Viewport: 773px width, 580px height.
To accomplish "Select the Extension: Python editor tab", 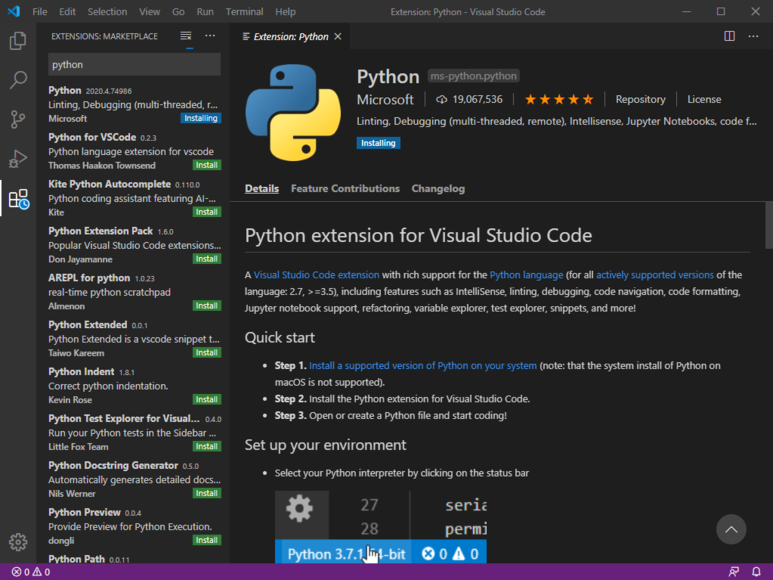I will pyautogui.click(x=290, y=36).
